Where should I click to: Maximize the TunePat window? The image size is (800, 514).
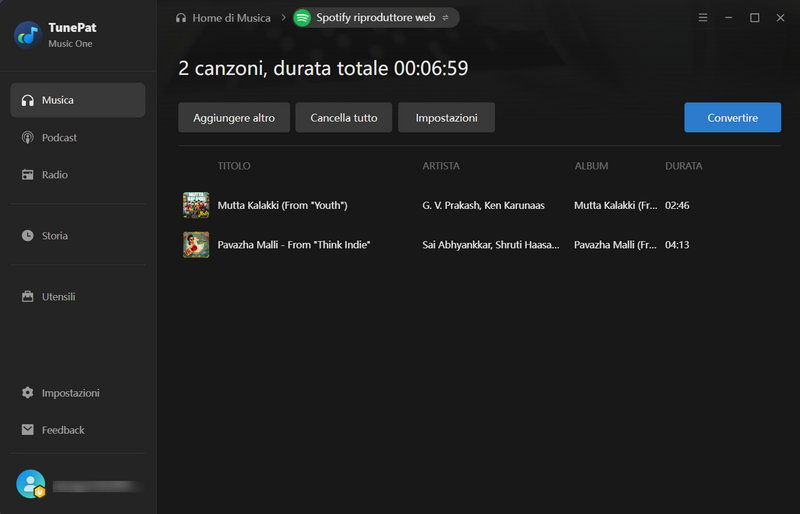(755, 18)
